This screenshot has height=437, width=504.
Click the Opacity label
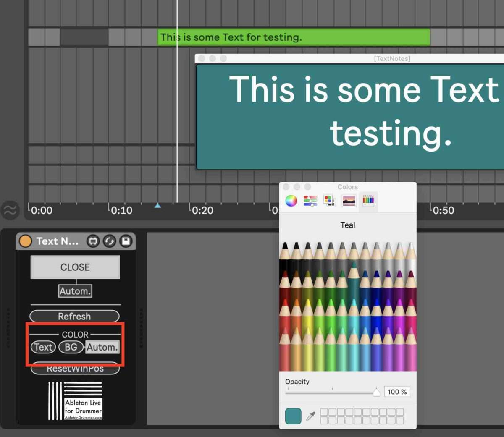297,382
